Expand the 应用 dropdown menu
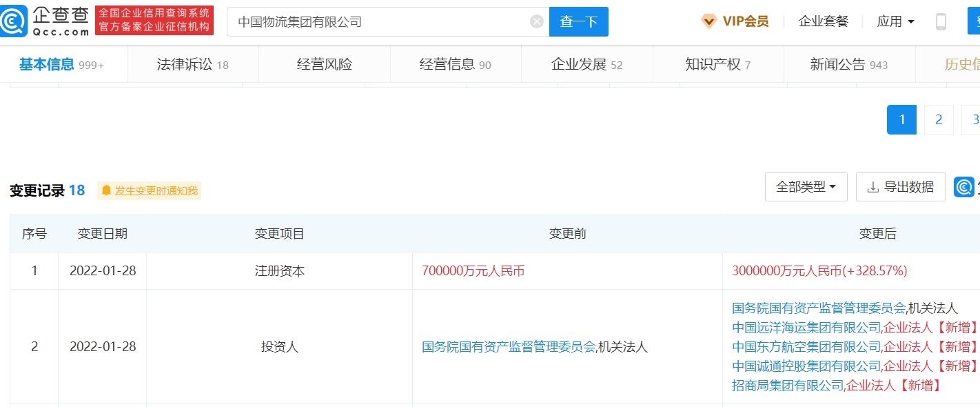Image resolution: width=980 pixels, height=407 pixels. click(895, 21)
